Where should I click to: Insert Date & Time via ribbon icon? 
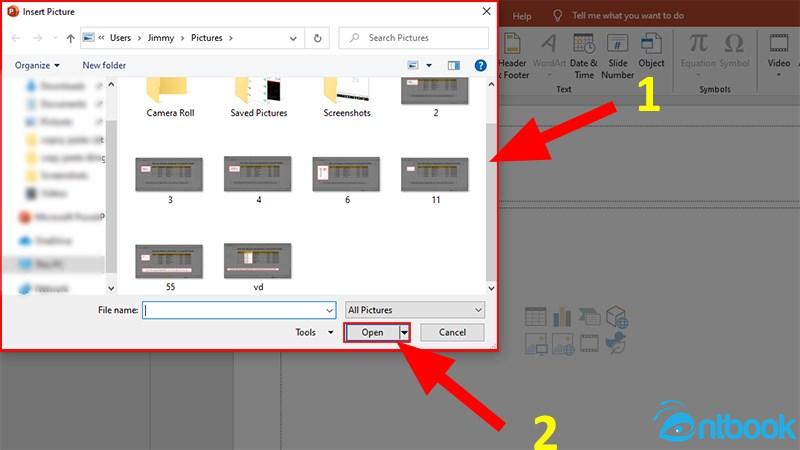(x=585, y=56)
